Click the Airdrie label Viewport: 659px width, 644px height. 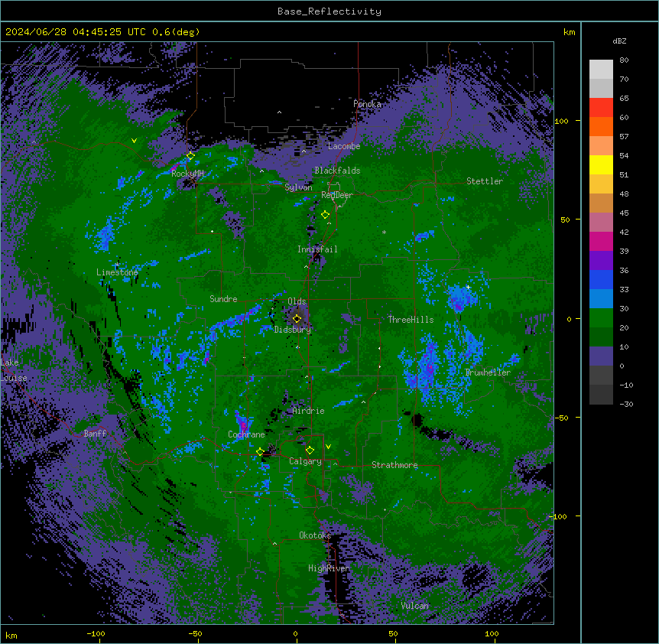308,411
